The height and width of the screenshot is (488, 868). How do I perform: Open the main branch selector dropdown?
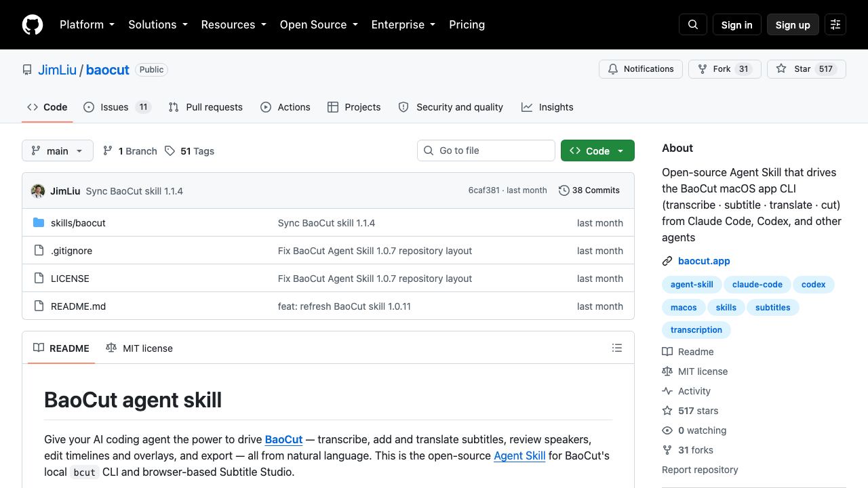coord(58,150)
